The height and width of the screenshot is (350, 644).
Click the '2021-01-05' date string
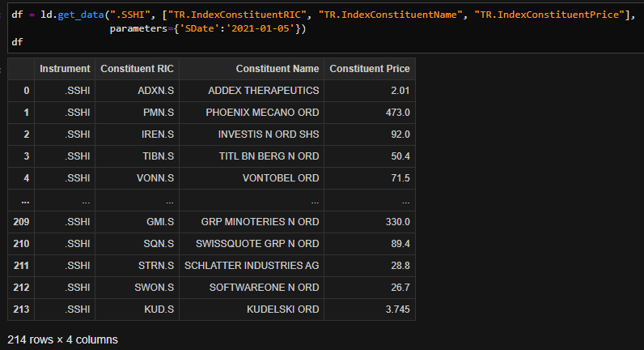pyautogui.click(x=261, y=29)
